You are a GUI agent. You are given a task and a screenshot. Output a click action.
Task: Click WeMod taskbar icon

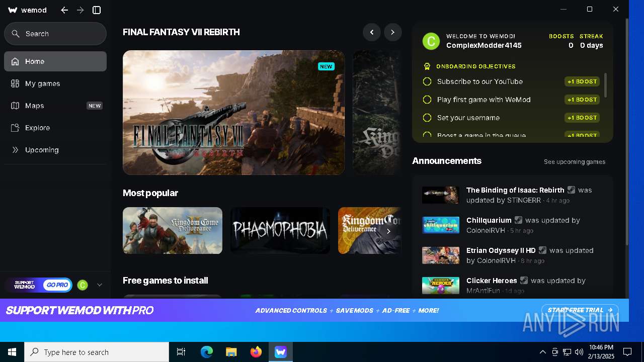(281, 352)
